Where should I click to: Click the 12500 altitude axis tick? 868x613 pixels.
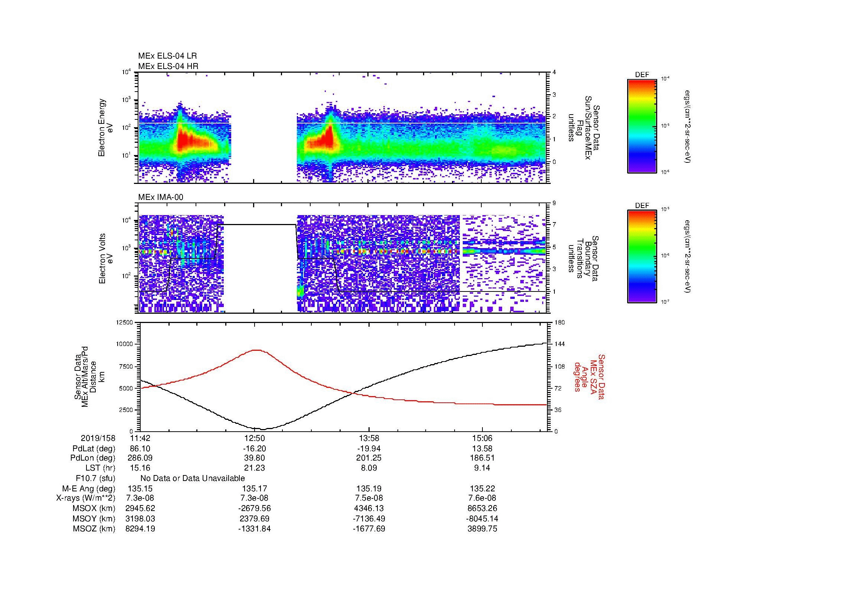[x=124, y=322]
